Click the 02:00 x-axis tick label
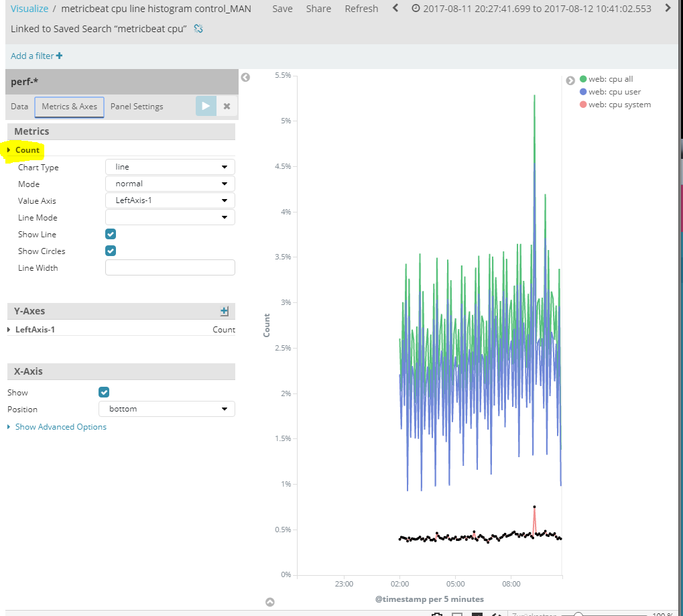 (400, 584)
